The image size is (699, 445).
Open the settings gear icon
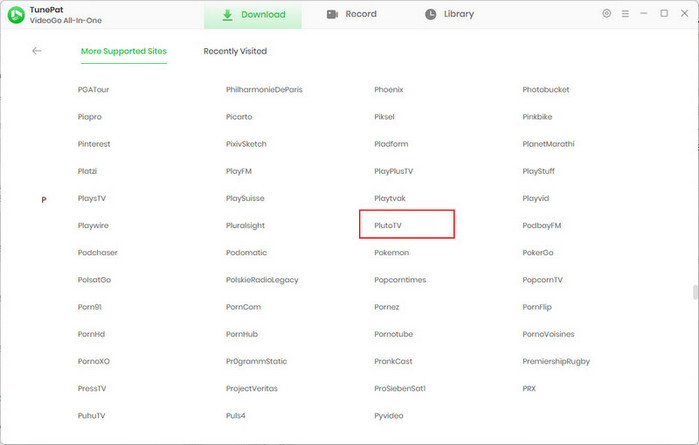click(607, 14)
